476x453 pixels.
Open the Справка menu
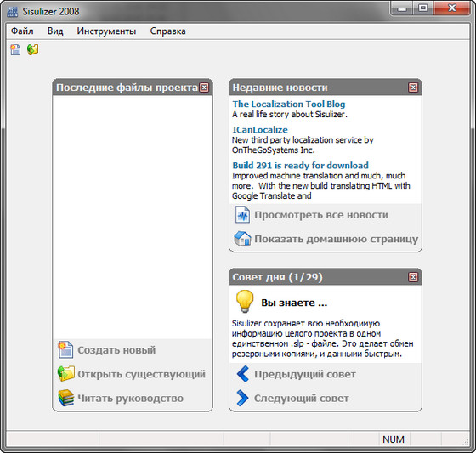(x=168, y=31)
